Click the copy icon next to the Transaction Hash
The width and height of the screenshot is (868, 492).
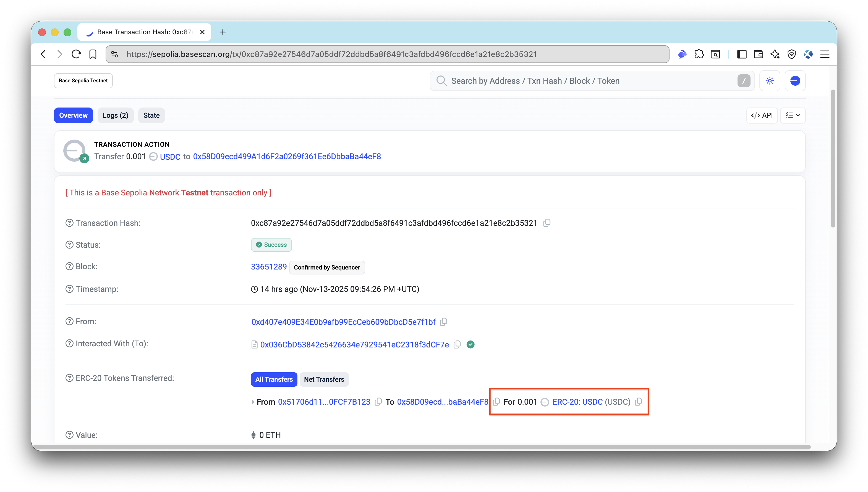547,223
